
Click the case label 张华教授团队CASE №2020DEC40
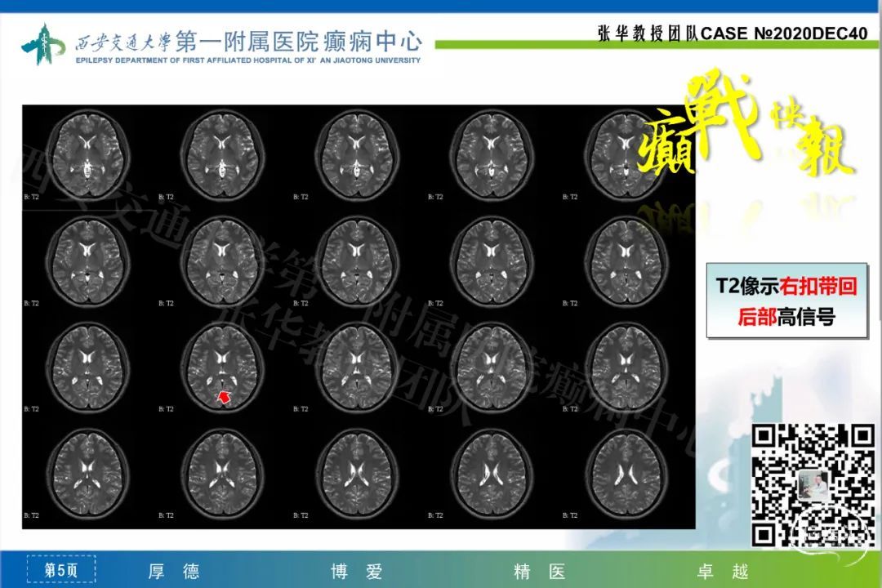[733, 33]
